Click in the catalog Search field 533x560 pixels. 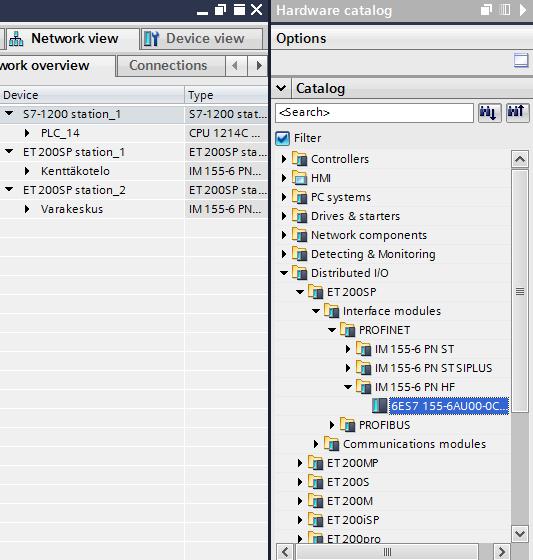point(374,113)
